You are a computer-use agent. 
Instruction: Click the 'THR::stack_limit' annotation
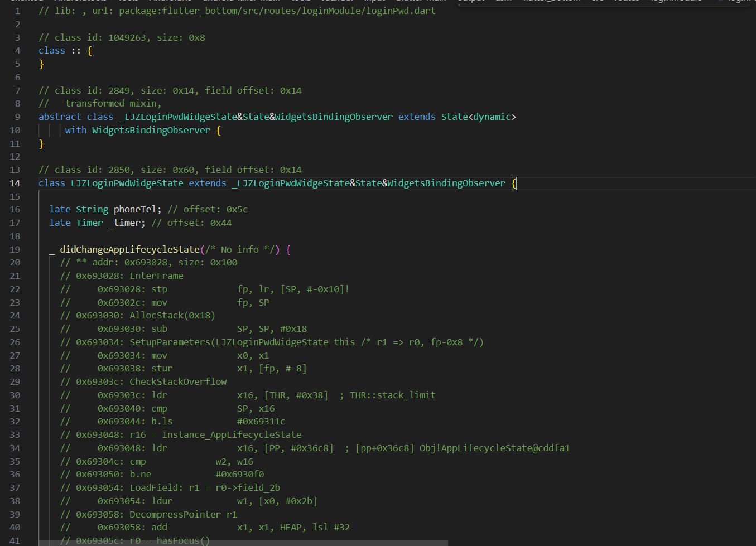[x=393, y=395]
